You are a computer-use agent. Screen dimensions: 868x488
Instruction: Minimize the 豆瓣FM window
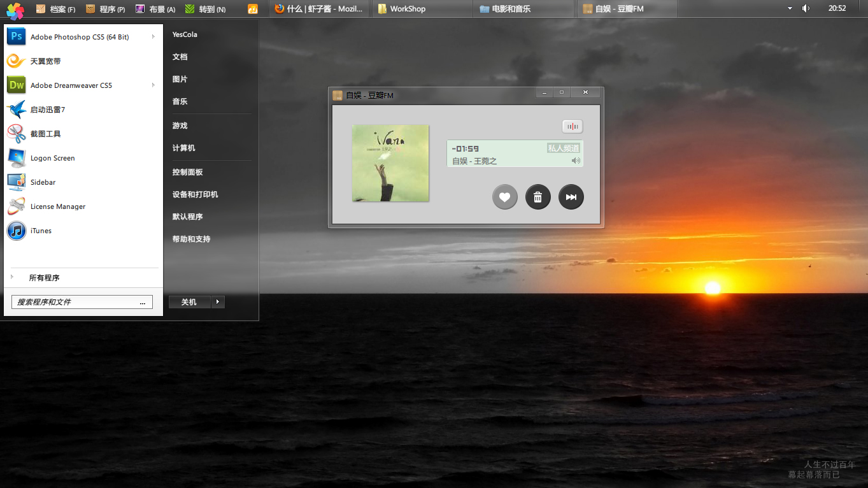coord(544,92)
